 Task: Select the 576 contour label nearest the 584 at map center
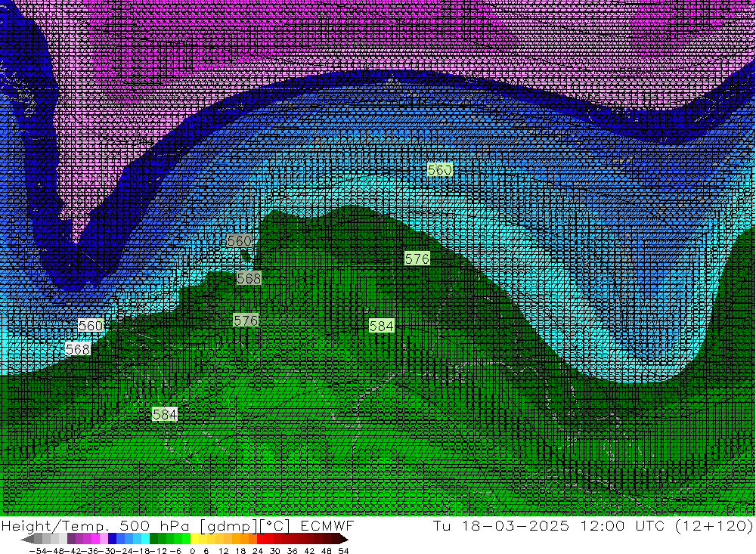coord(417,258)
